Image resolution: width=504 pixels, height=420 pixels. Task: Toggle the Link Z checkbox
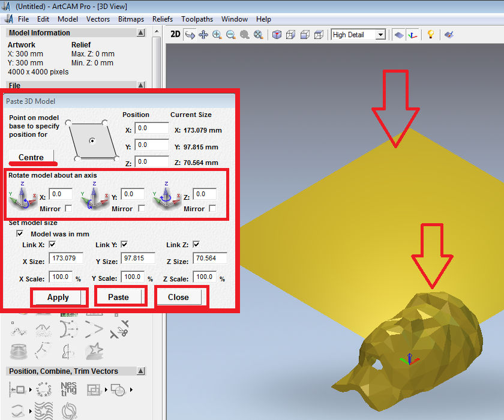tap(196, 245)
